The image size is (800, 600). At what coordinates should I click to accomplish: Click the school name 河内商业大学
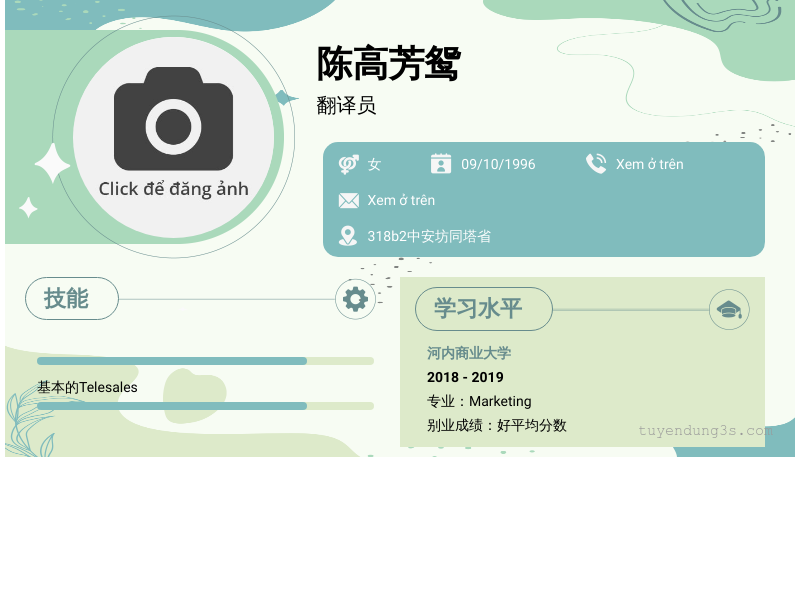468,353
